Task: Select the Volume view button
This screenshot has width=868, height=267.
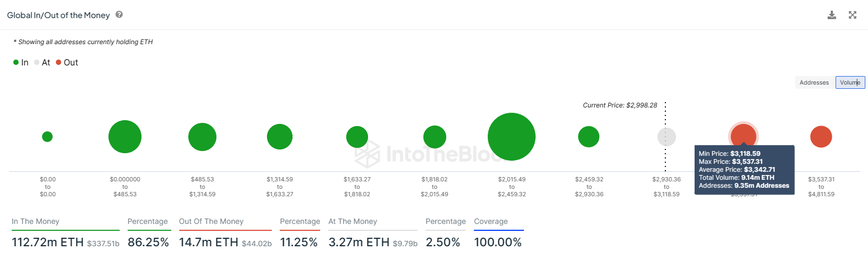Action: (x=850, y=82)
